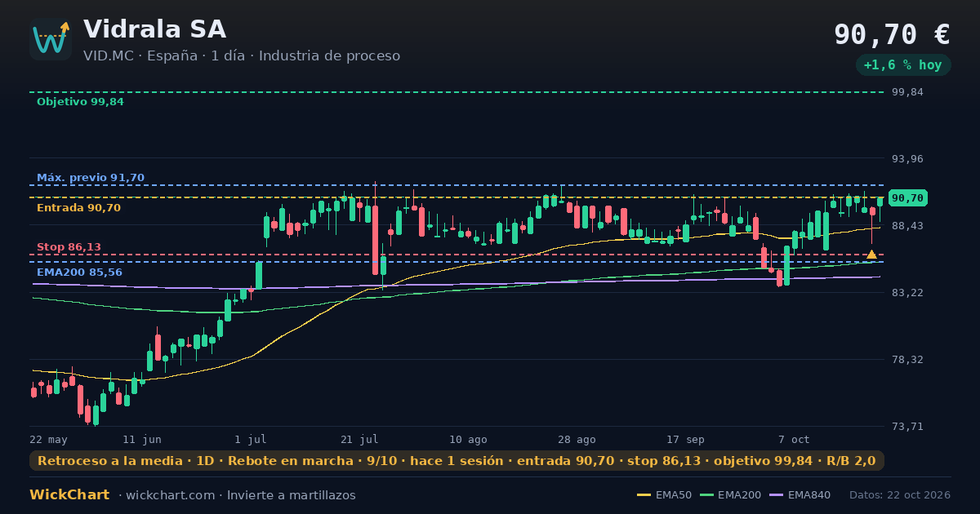Open the wickchart.com link in footer

pyautogui.click(x=172, y=495)
